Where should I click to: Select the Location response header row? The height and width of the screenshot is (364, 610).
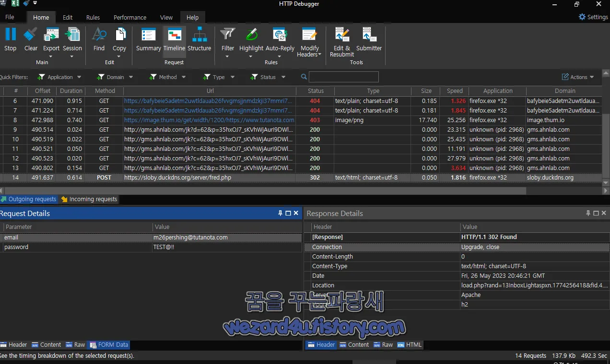pyautogui.click(x=457, y=285)
